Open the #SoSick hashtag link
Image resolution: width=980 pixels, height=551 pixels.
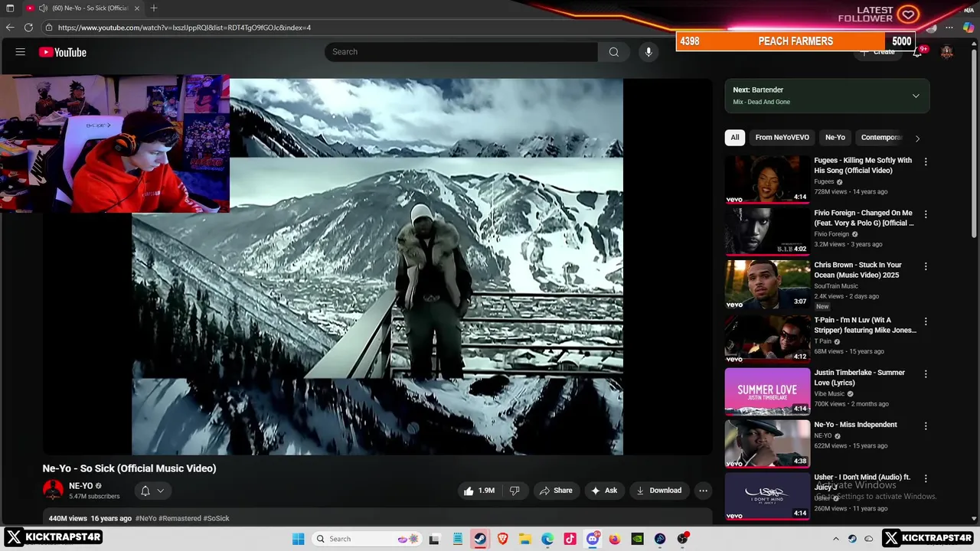pos(217,518)
